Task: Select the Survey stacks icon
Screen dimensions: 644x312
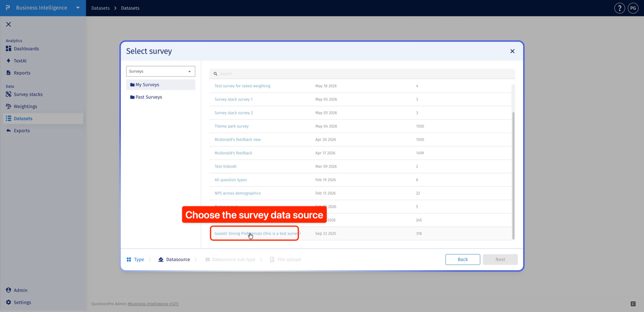Action: pos(8,94)
